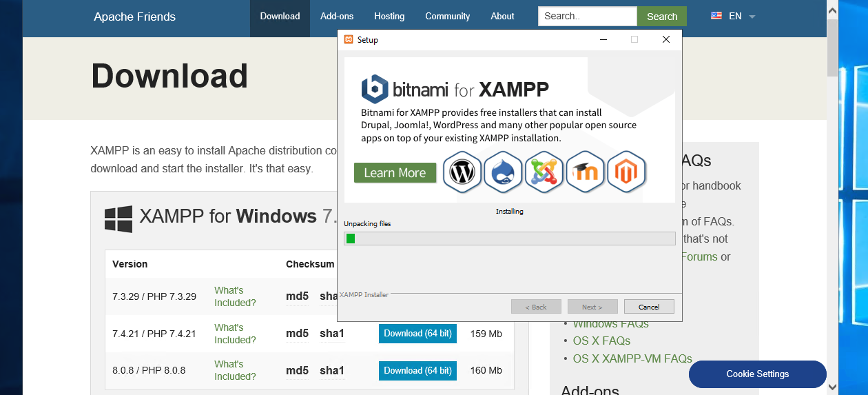Open the Download tab in the navigation bar
Image resolution: width=868 pixels, height=395 pixels.
280,16
